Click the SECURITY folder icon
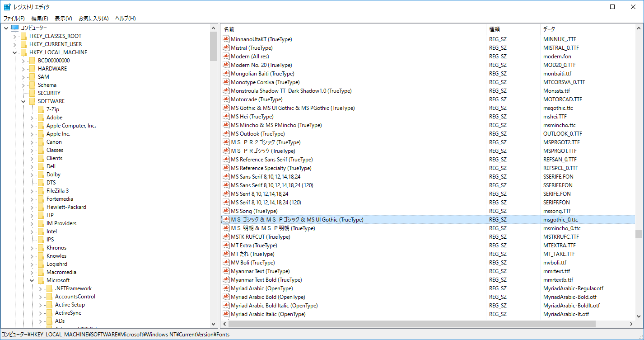This screenshot has width=644, height=340. click(32, 93)
